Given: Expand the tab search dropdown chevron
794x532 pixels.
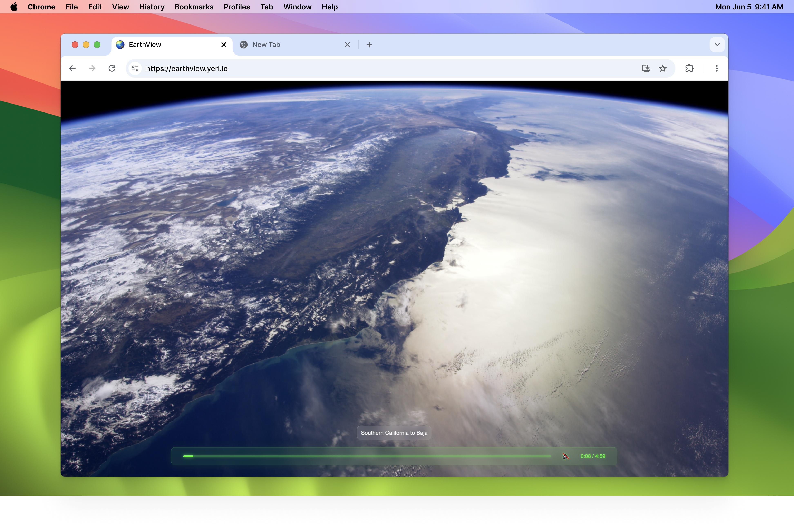Looking at the screenshot, I should (x=717, y=45).
